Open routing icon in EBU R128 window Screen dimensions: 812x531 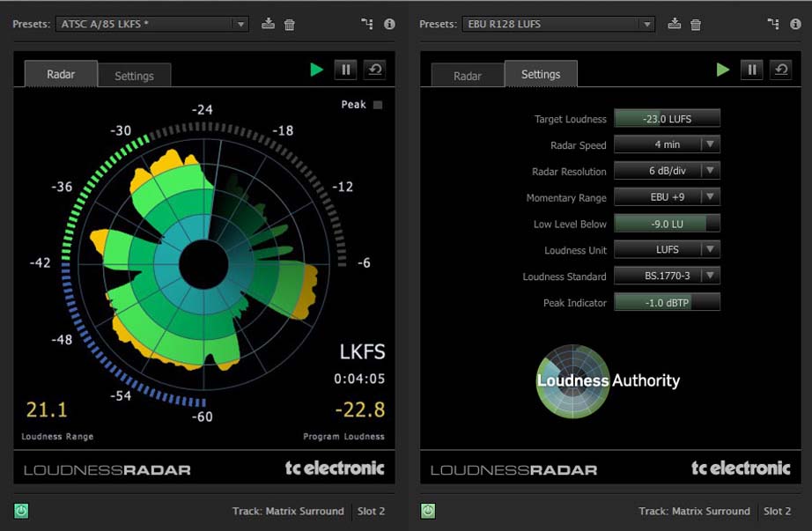(773, 24)
